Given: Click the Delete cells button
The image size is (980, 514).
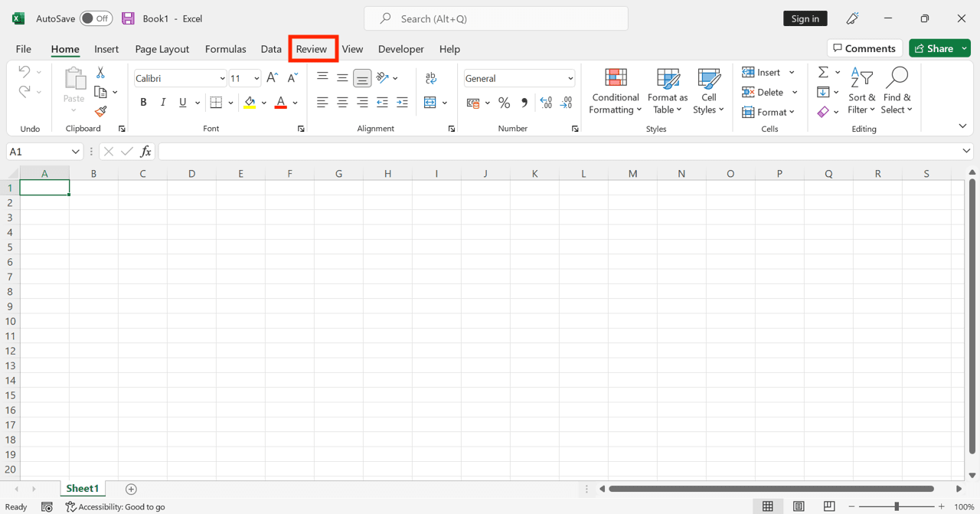Looking at the screenshot, I should pyautogui.click(x=770, y=92).
